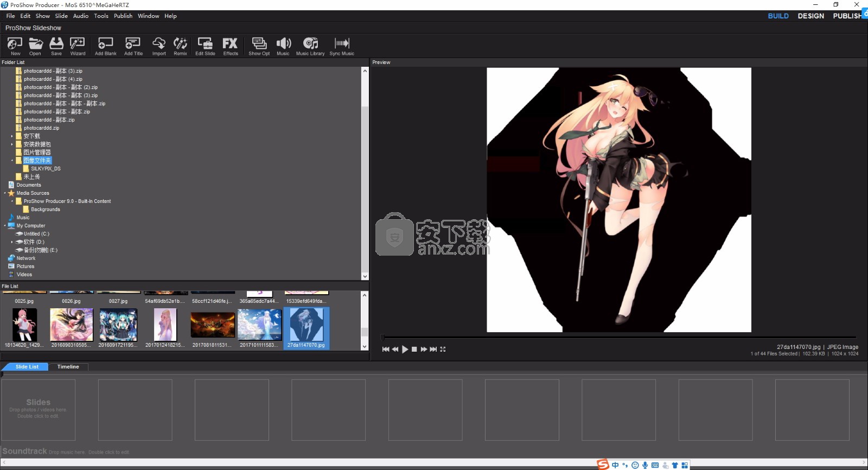Click the New show toolbar icon
The width and height of the screenshot is (868, 470).
15,46
